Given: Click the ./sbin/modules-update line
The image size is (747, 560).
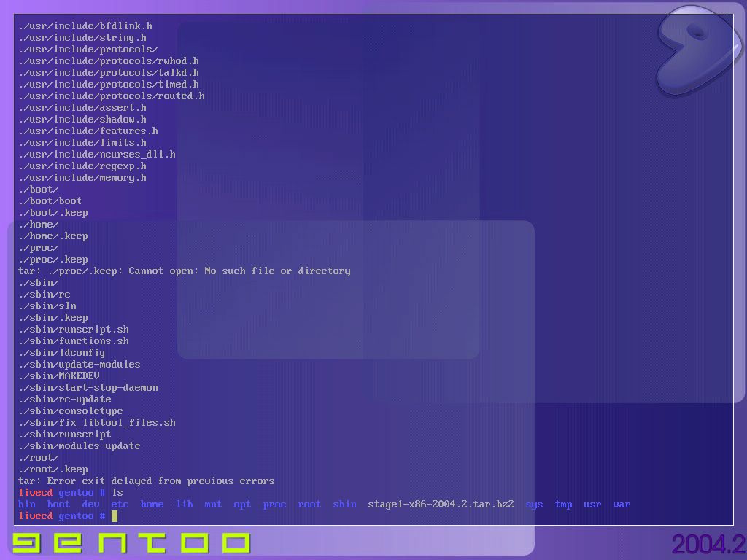Looking at the screenshot, I should (80, 446).
